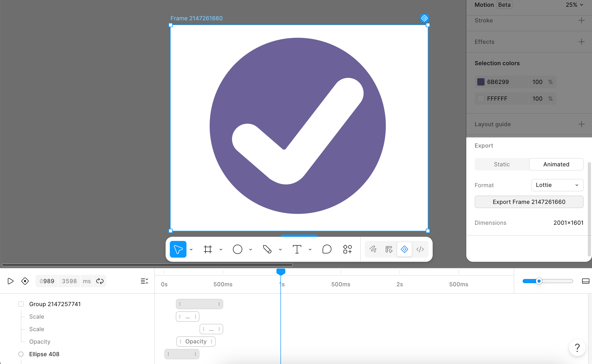The image size is (592, 364).
Task: Switch to Dev Mode code icon
Action: coord(420,249)
